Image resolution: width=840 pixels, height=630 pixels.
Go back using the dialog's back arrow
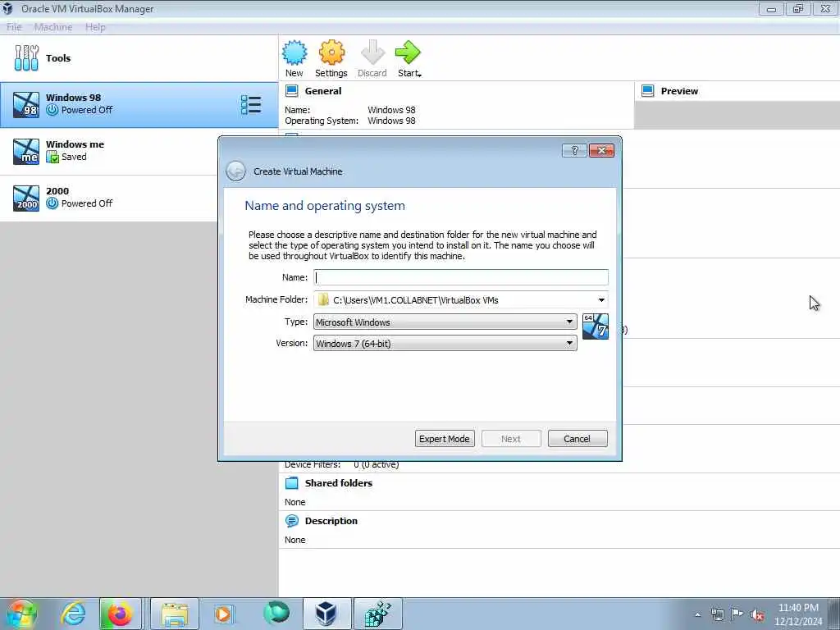click(235, 171)
